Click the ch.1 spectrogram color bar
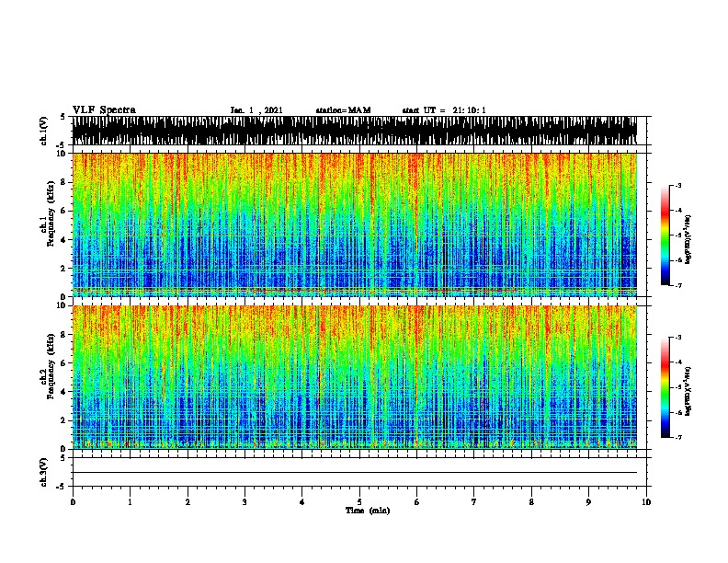The width and height of the screenshot is (728, 563). click(665, 236)
